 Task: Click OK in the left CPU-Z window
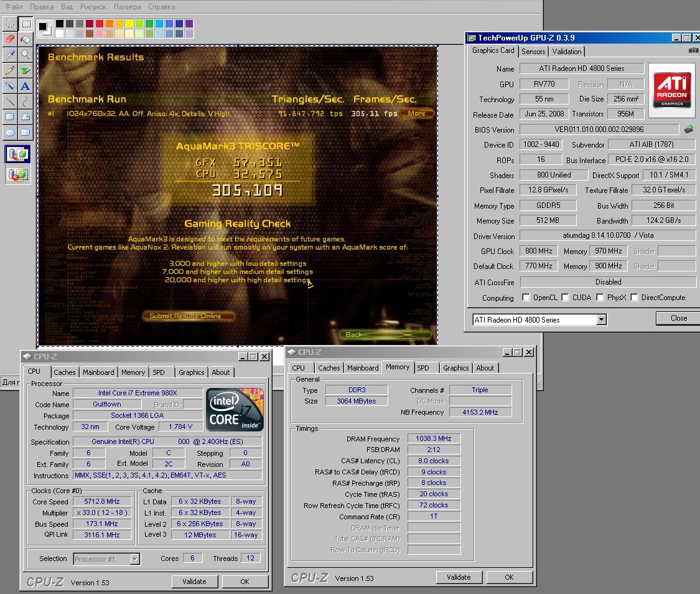pos(245,582)
